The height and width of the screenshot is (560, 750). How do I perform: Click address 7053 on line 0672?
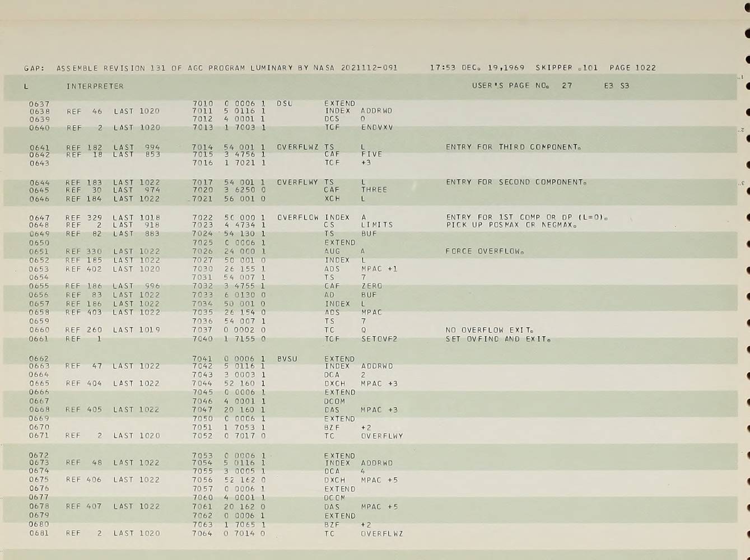202,456
